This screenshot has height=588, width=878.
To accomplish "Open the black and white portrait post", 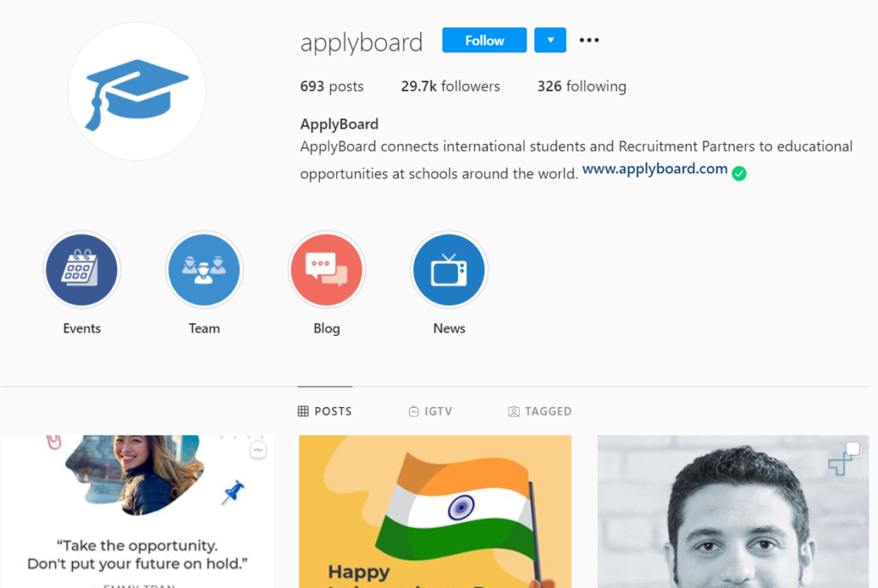I will (x=733, y=512).
